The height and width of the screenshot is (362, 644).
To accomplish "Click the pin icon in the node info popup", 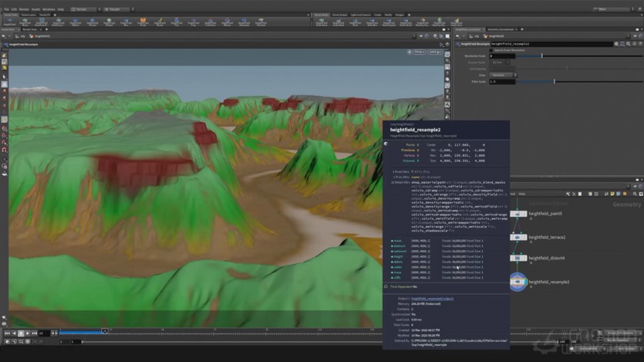I will point(386,144).
